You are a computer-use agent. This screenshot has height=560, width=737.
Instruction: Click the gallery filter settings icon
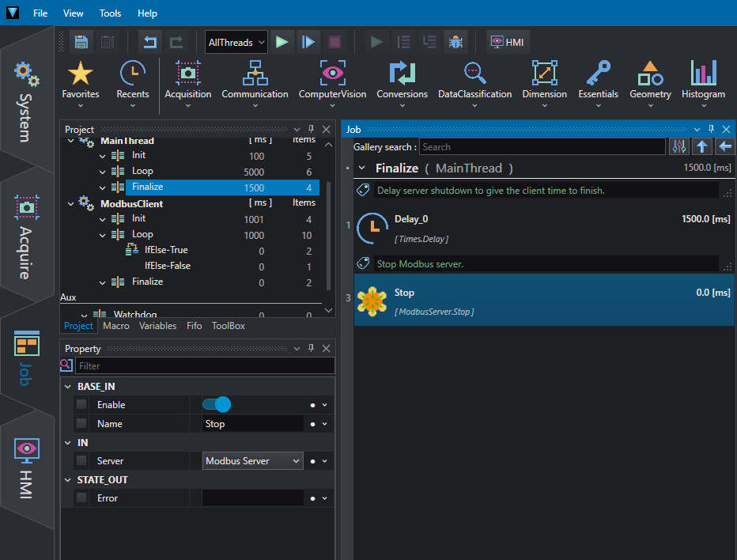click(x=679, y=146)
